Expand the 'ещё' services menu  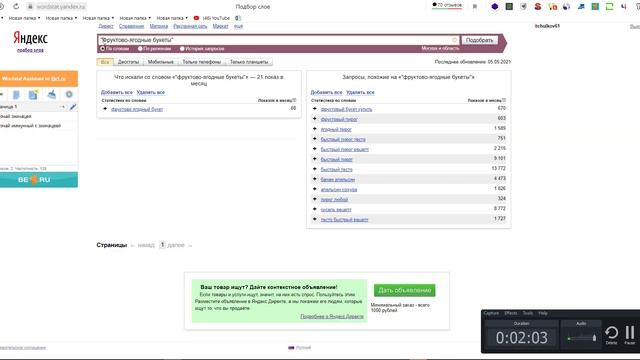238,26
